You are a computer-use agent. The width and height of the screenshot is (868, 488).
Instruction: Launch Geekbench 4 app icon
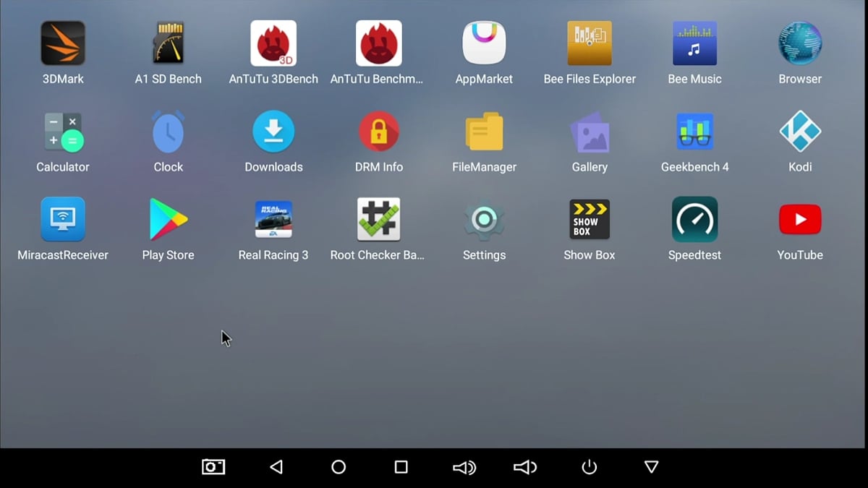(695, 132)
